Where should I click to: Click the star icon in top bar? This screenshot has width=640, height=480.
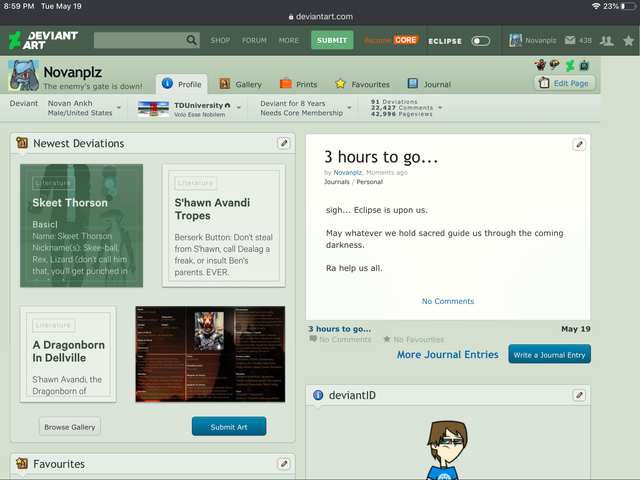pyautogui.click(x=629, y=40)
